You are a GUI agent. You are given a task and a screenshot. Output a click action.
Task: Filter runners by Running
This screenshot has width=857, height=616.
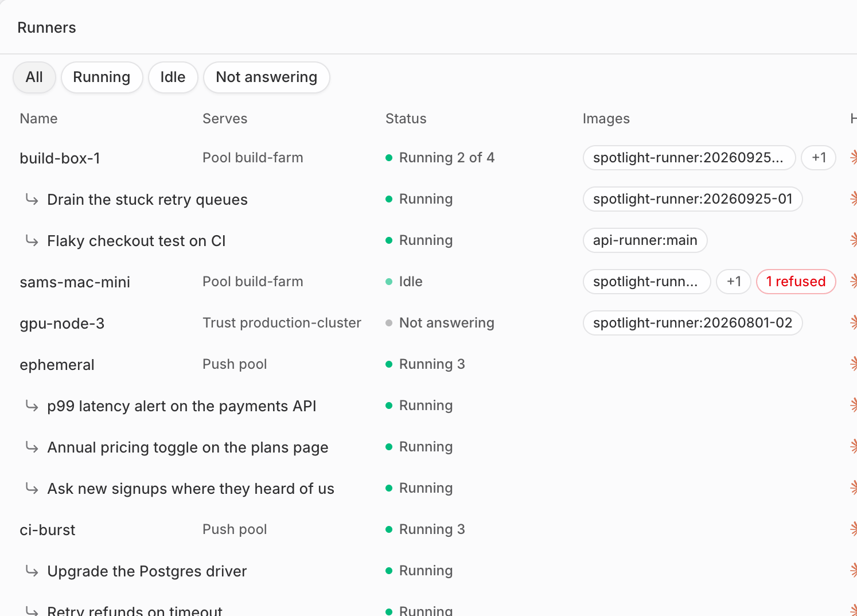102,77
